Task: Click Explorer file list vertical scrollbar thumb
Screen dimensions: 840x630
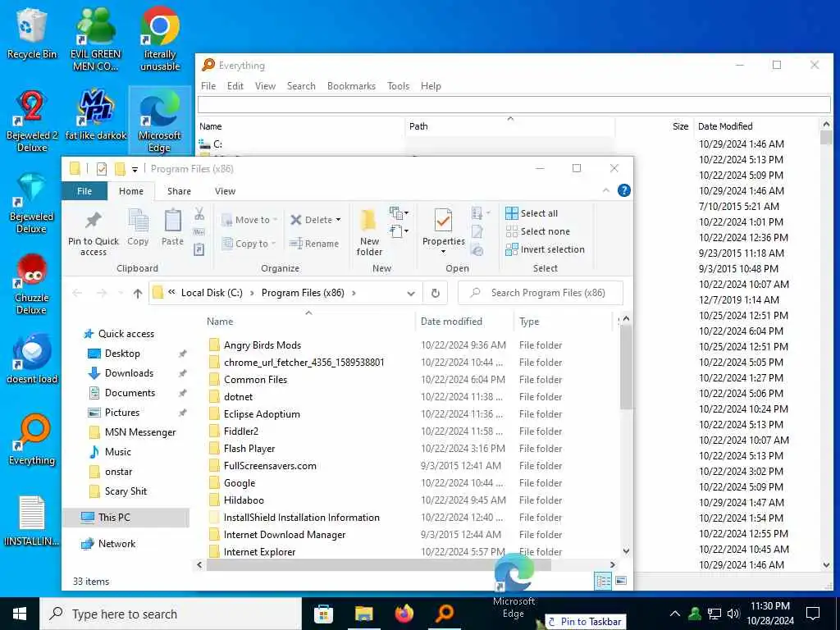Action: click(626, 367)
